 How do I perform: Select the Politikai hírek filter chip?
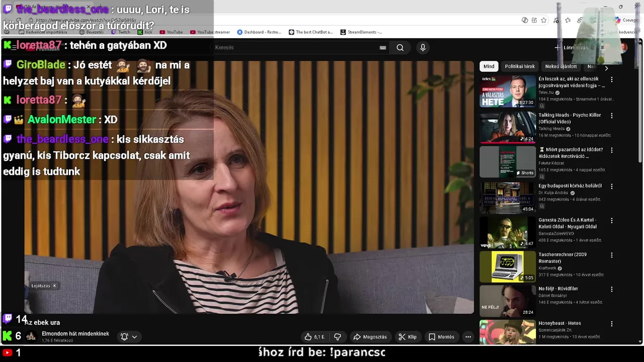point(520,66)
